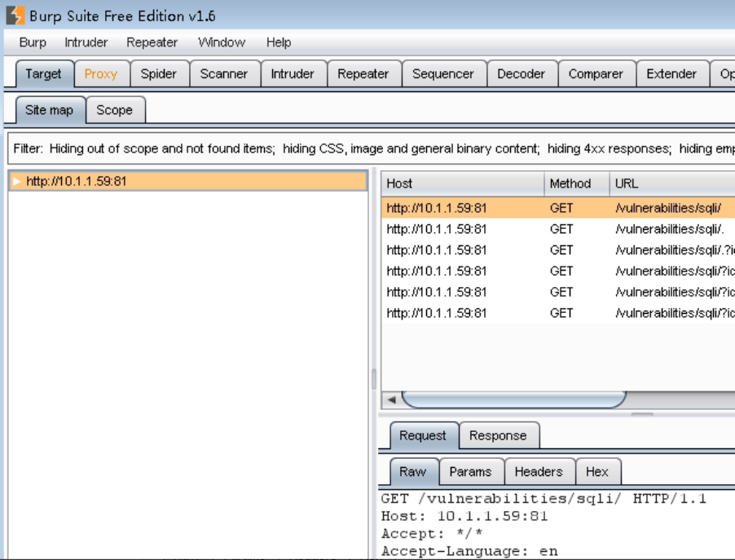
Task: Switch to the Spider tab
Action: (x=159, y=74)
